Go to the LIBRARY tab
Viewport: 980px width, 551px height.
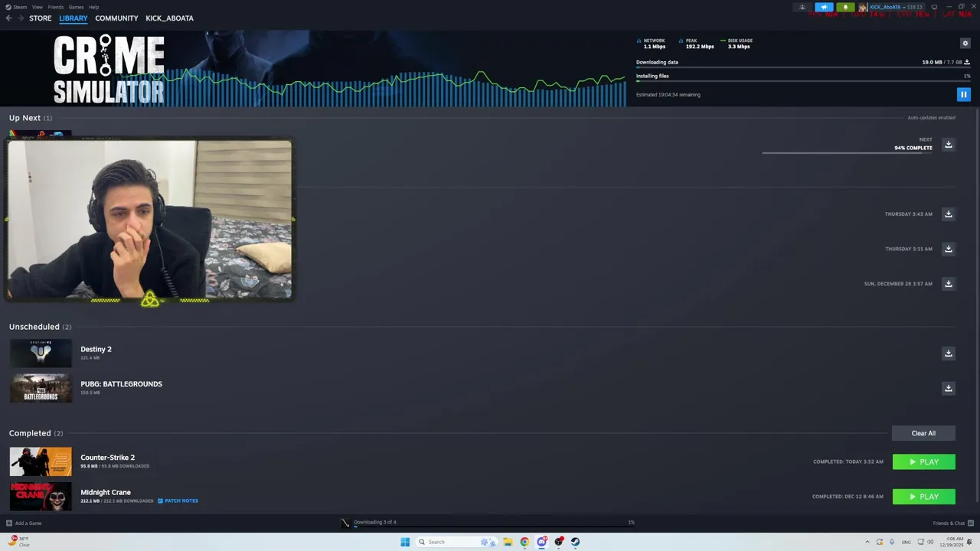click(73, 18)
